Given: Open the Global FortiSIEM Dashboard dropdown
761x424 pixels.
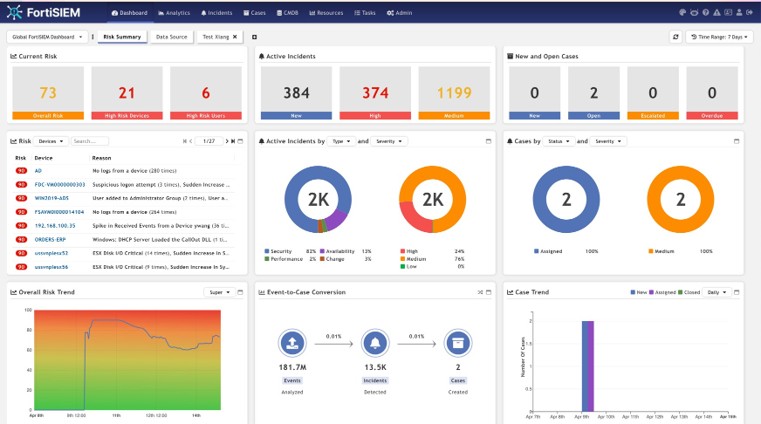Looking at the screenshot, I should pyautogui.click(x=47, y=36).
